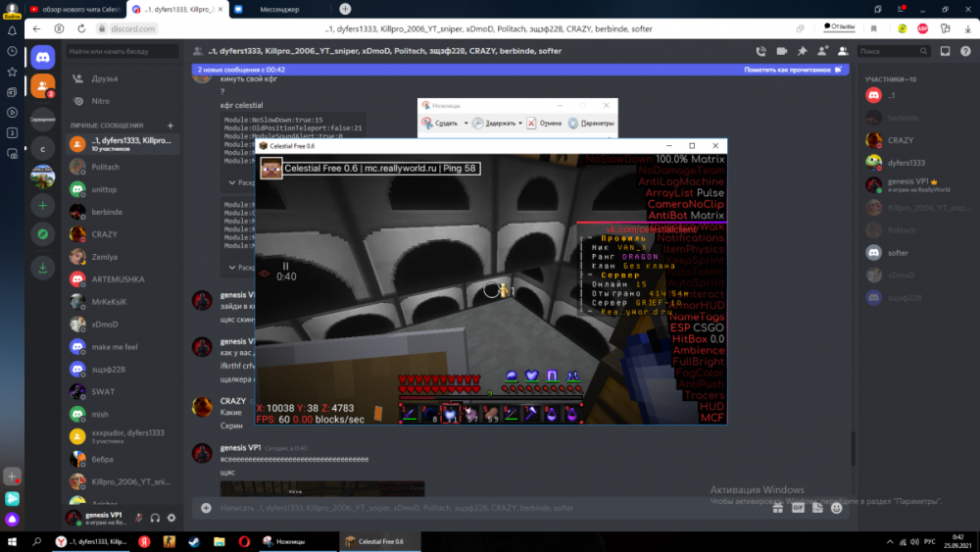Screen dimensions: 980x552
Task: Toggle microphone mute in user panel
Action: (x=139, y=518)
